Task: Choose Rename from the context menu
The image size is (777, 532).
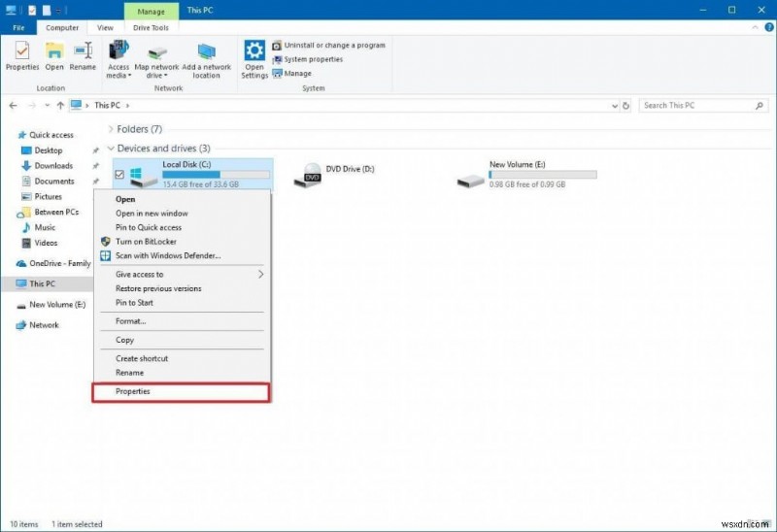Action: point(182,373)
